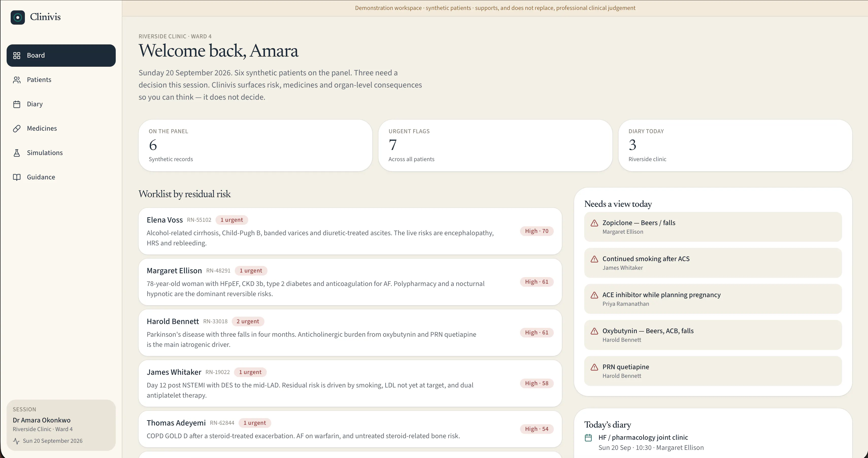Open ACE inhibitor while planning pregnancy alert
Screen dimensions: 868x458
[x=713, y=299]
